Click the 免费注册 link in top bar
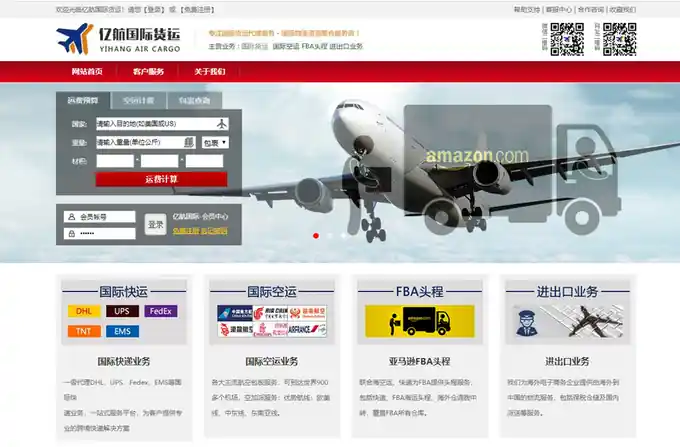 click(x=197, y=10)
